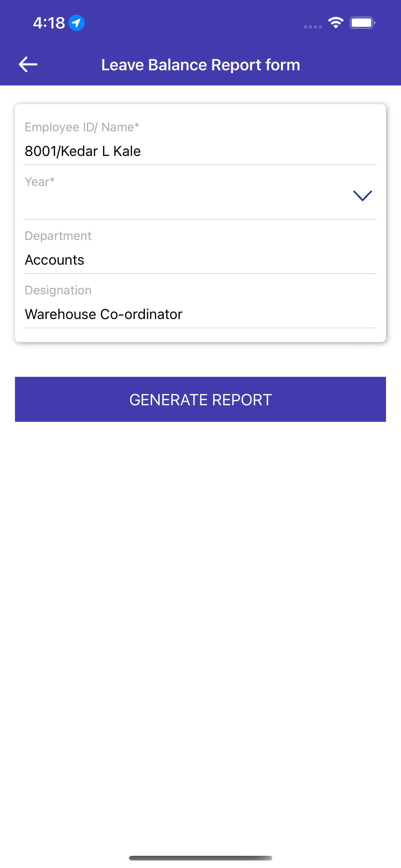Tap the location services arrow icon
This screenshot has width=401, height=868.
77,23
